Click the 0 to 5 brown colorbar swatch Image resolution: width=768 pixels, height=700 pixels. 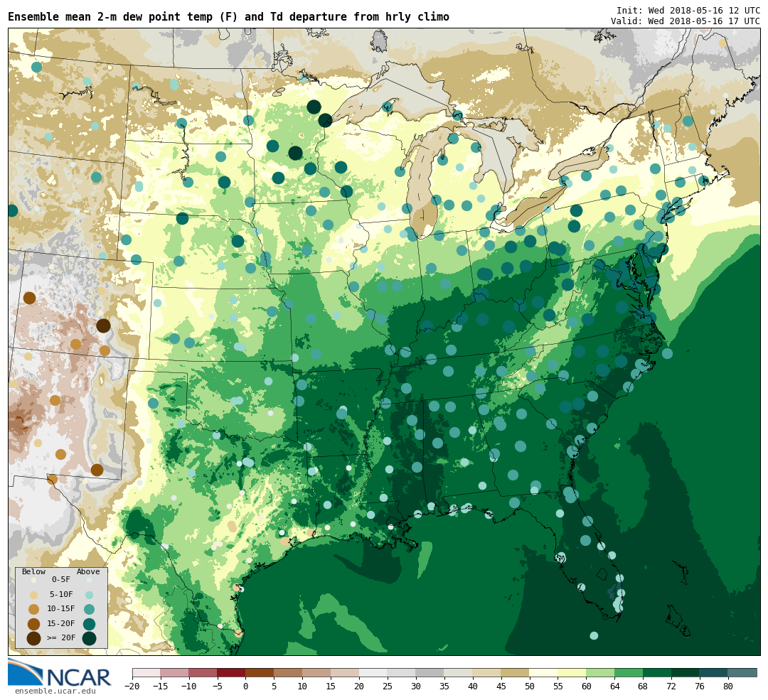coord(260,673)
